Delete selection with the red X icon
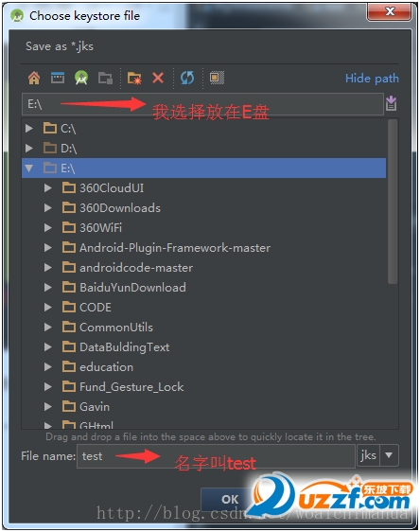 158,78
